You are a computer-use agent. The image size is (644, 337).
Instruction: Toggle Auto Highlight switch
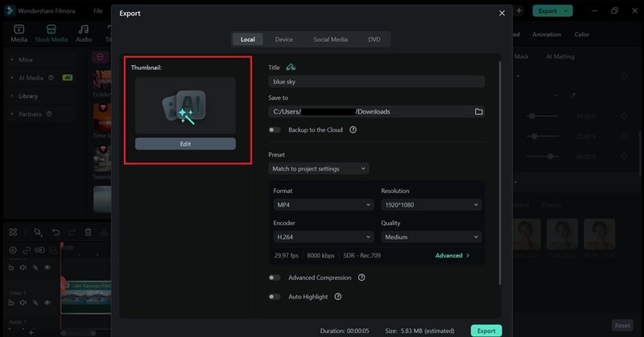[275, 296]
